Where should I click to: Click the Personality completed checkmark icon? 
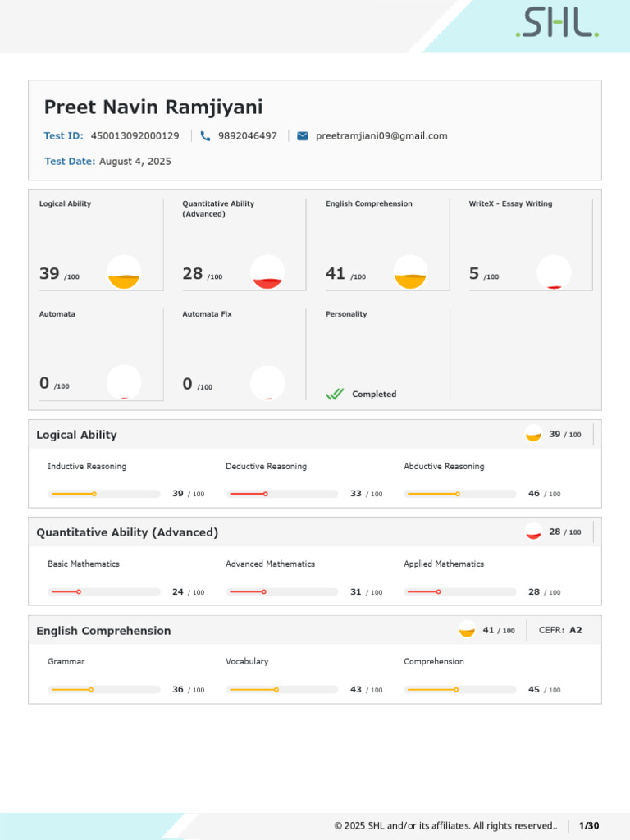click(x=335, y=394)
